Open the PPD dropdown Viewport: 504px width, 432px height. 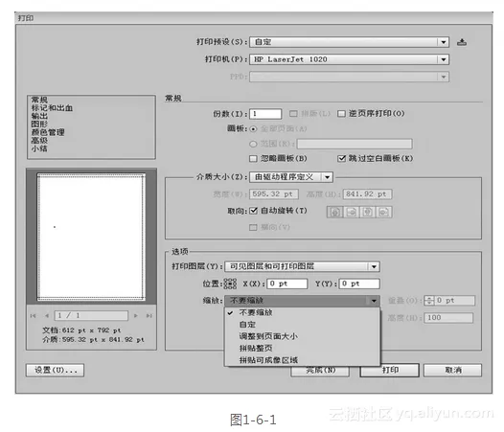coord(350,77)
